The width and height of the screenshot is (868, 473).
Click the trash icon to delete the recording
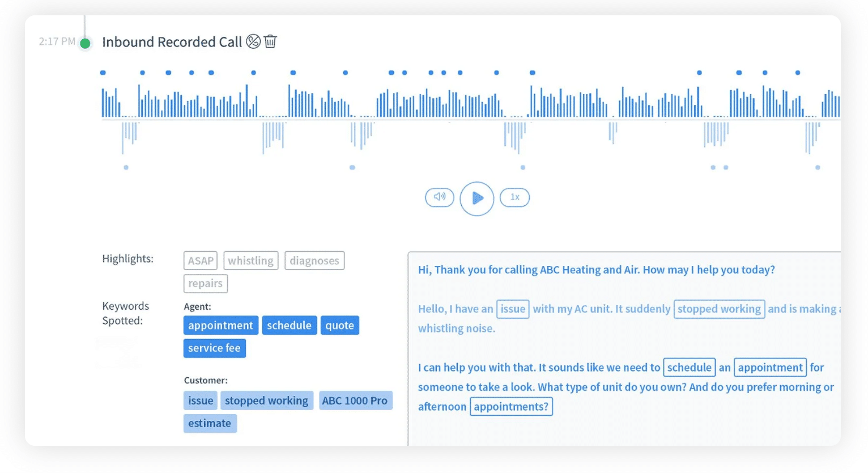[x=270, y=41]
